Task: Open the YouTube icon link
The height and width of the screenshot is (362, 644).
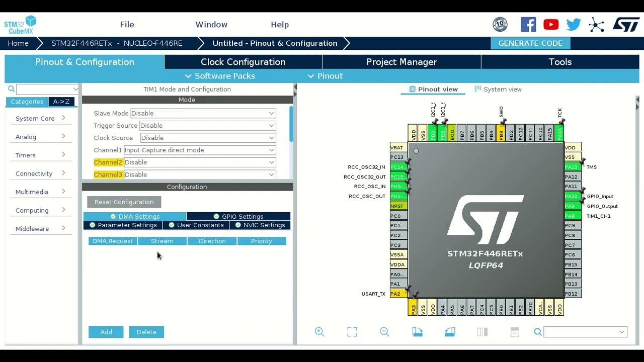Action: [551, 25]
